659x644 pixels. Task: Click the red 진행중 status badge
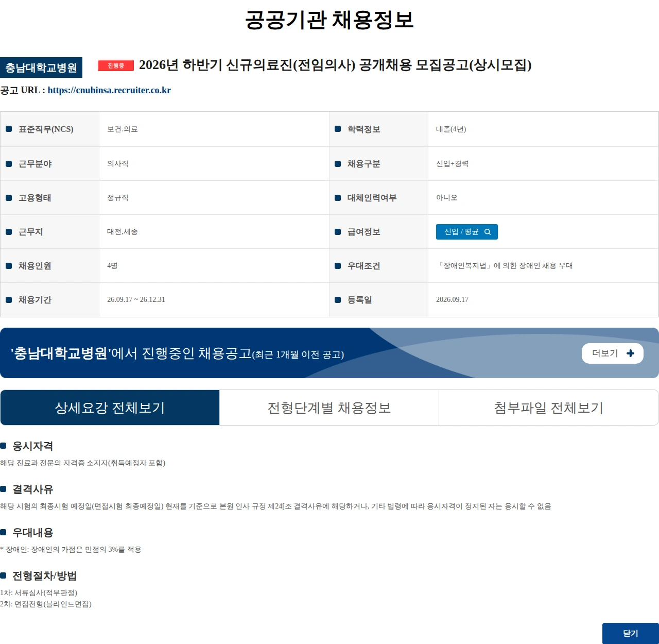coord(116,65)
